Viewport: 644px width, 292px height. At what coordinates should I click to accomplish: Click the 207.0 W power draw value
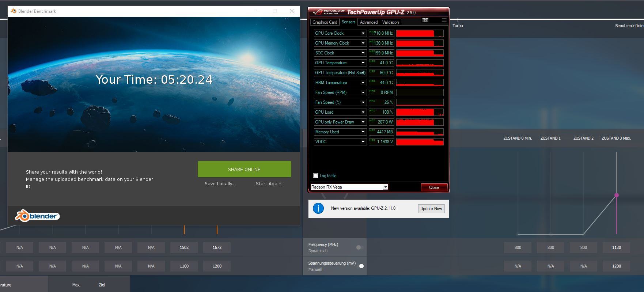[x=382, y=122]
